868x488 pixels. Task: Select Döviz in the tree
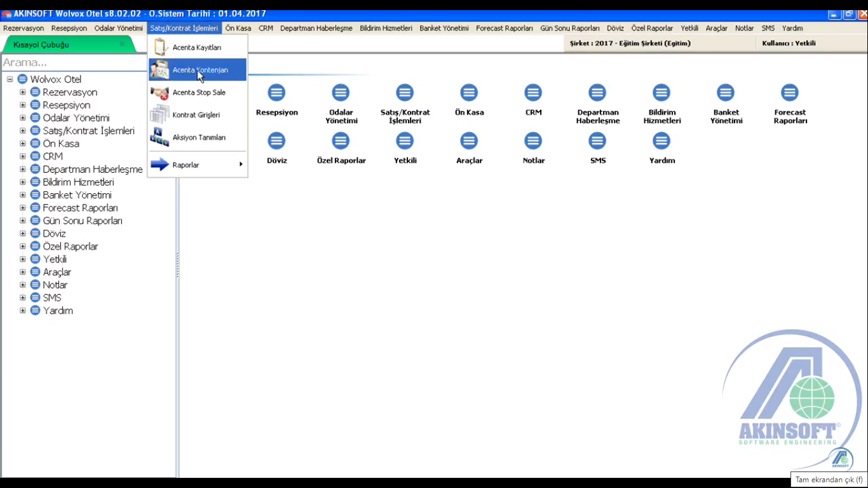pos(54,233)
